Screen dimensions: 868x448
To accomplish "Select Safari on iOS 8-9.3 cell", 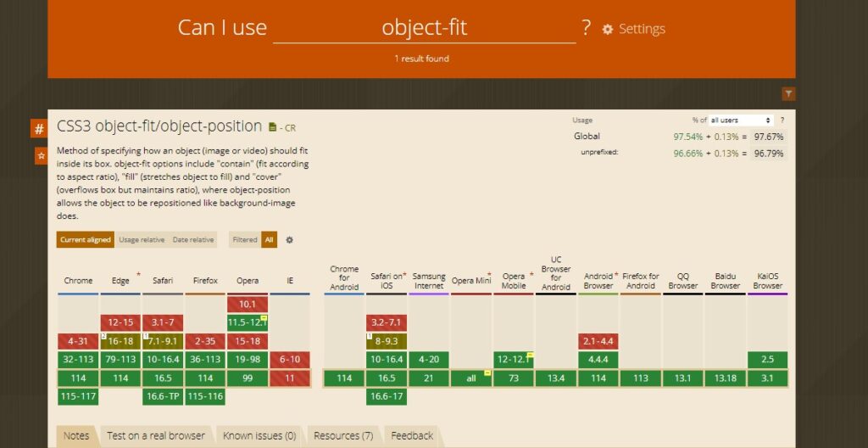I will (x=387, y=342).
